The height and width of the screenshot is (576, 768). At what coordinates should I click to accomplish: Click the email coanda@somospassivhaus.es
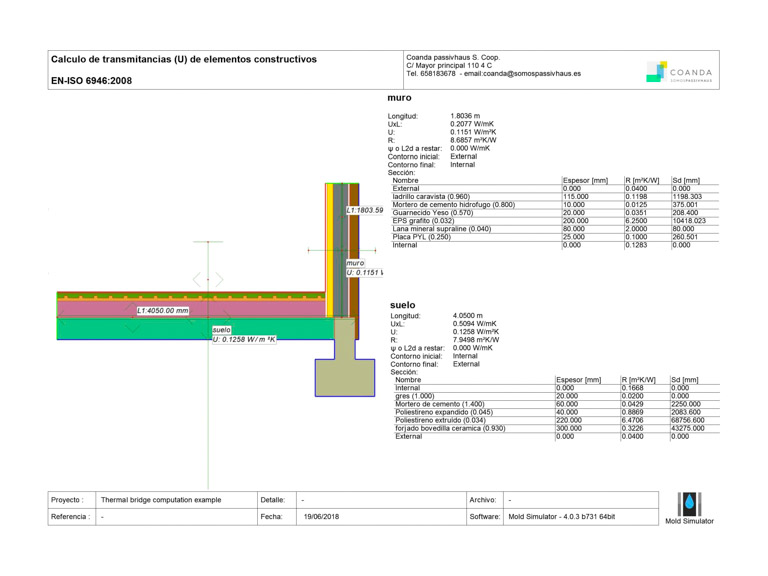tap(532, 73)
